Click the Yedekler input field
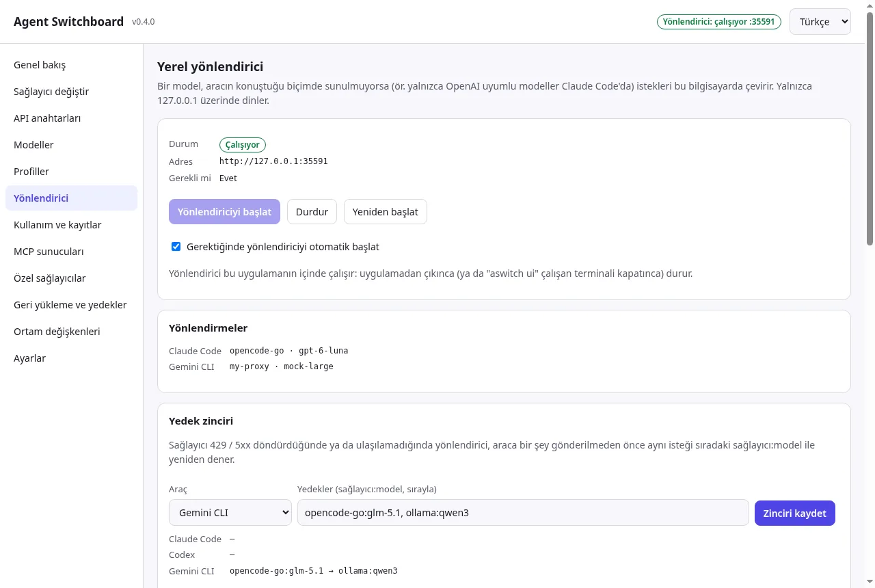The image size is (875, 588). [523, 513]
